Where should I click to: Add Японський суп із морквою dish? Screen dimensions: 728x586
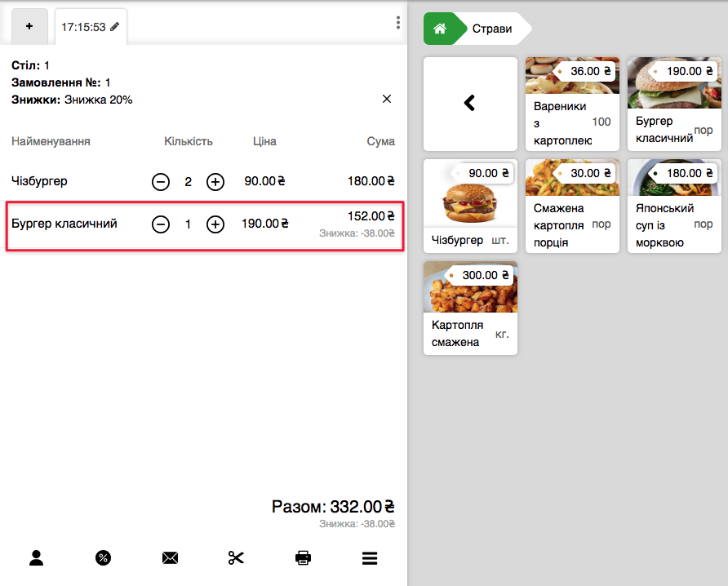(674, 206)
